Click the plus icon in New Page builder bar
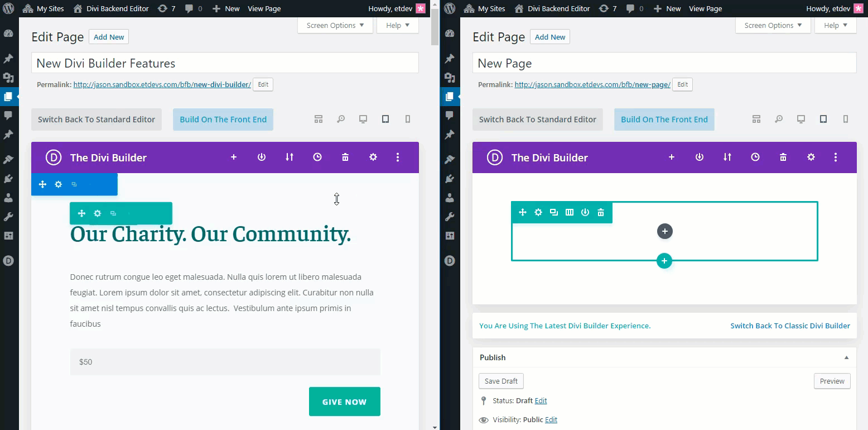Image resolution: width=868 pixels, height=430 pixels. pos(672,157)
